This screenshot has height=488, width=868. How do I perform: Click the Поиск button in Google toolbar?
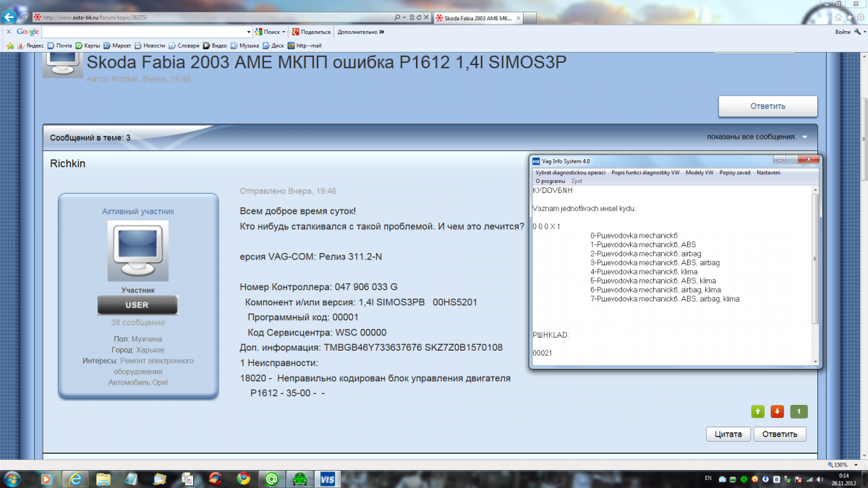268,32
